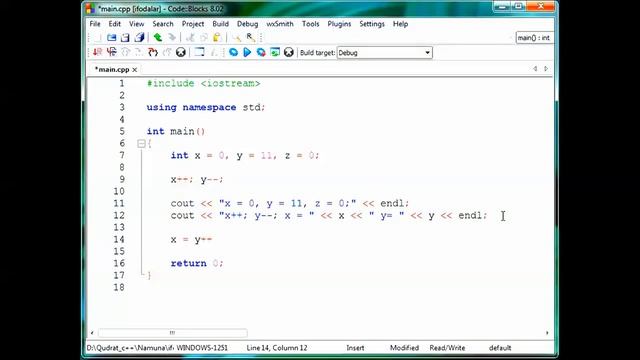Click the Rebuild icon

(275, 52)
